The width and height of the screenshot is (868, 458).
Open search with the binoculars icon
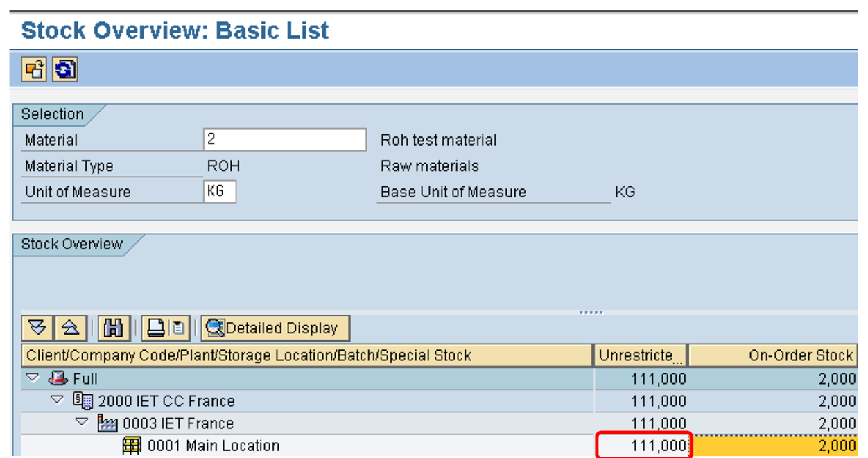113,328
